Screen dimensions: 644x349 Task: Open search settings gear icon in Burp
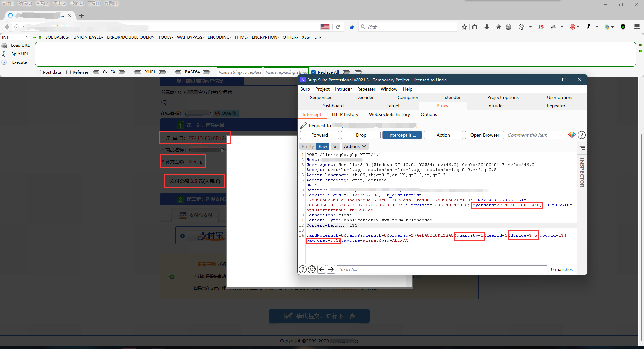click(x=312, y=269)
